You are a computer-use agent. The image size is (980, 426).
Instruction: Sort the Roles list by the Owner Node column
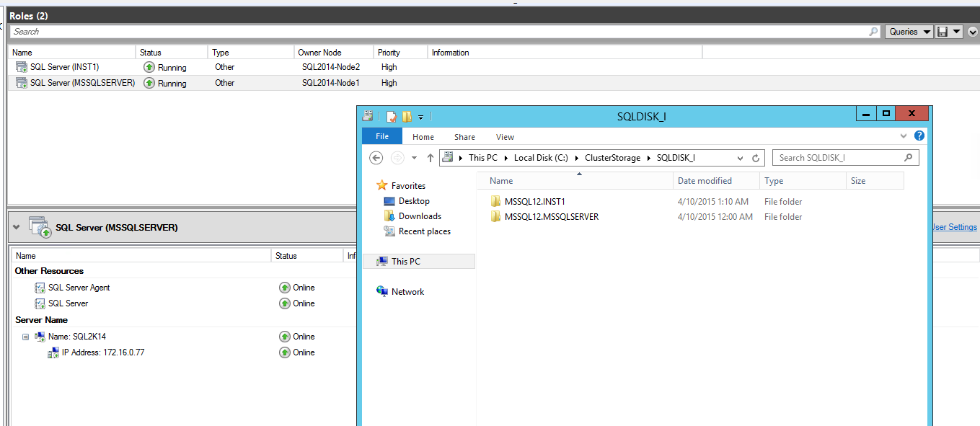(x=335, y=53)
